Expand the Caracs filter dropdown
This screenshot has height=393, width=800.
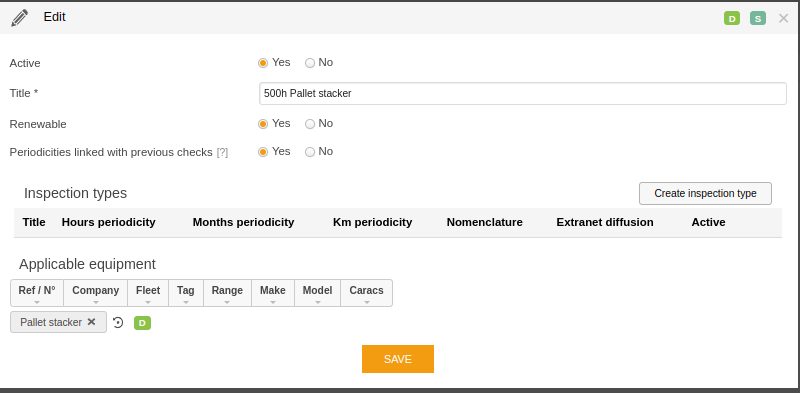tap(366, 293)
